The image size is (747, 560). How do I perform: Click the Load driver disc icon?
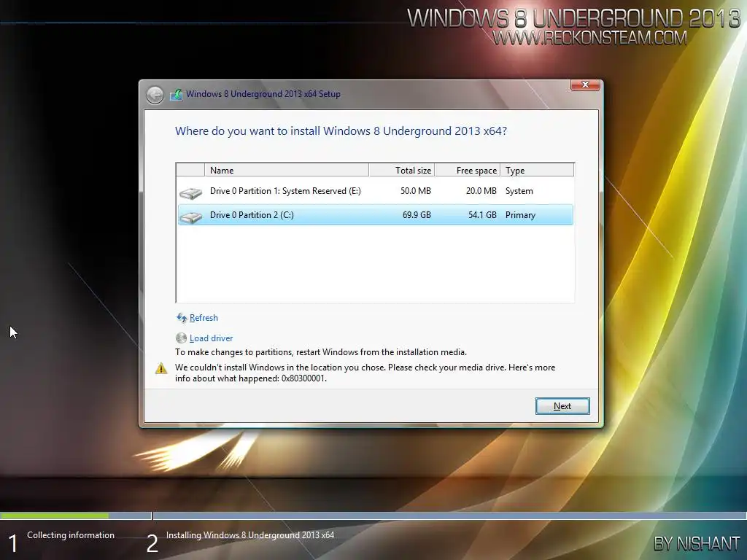pos(181,338)
